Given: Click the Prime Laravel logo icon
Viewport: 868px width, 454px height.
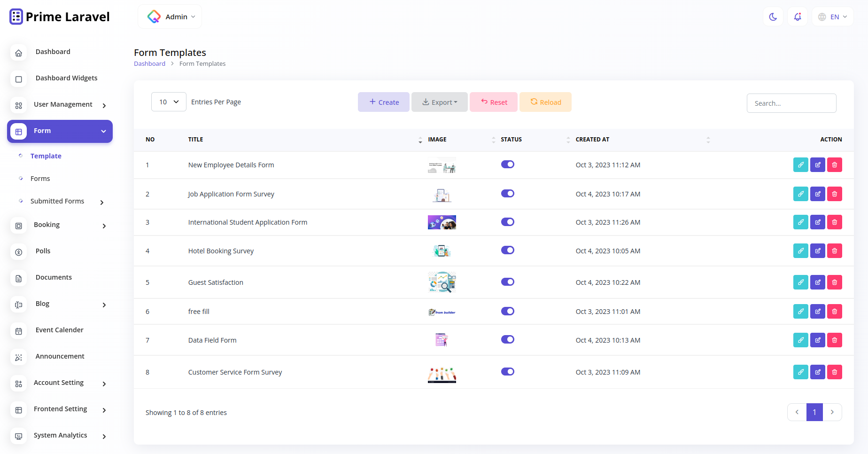Looking at the screenshot, I should (16, 16).
